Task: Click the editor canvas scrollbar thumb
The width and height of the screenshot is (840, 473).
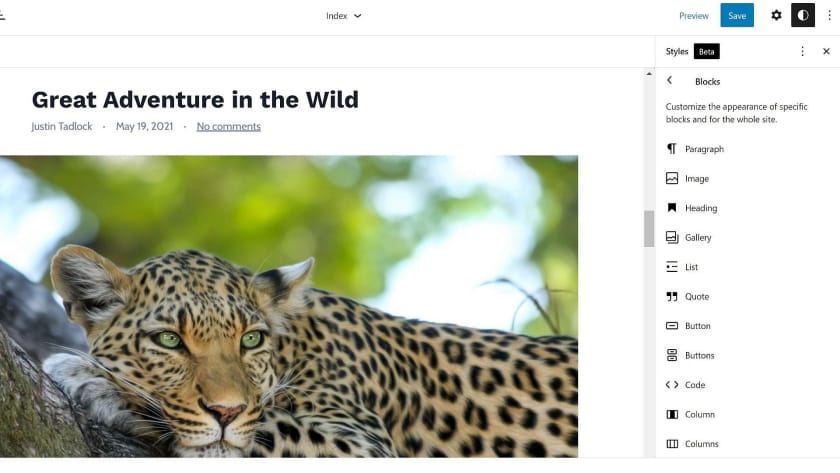Action: pyautogui.click(x=649, y=229)
